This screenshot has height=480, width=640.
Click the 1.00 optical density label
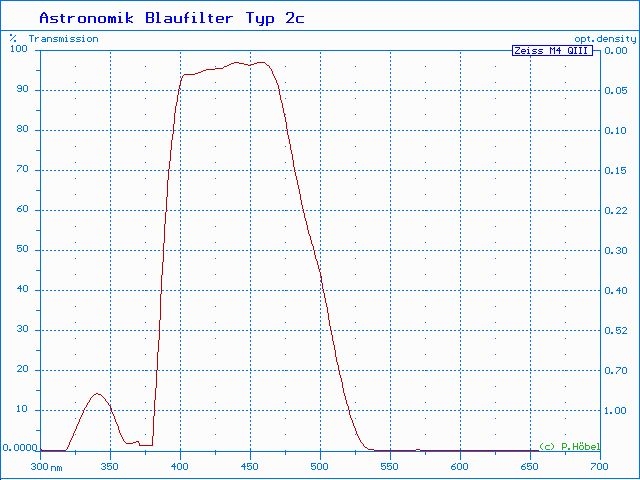(615, 410)
